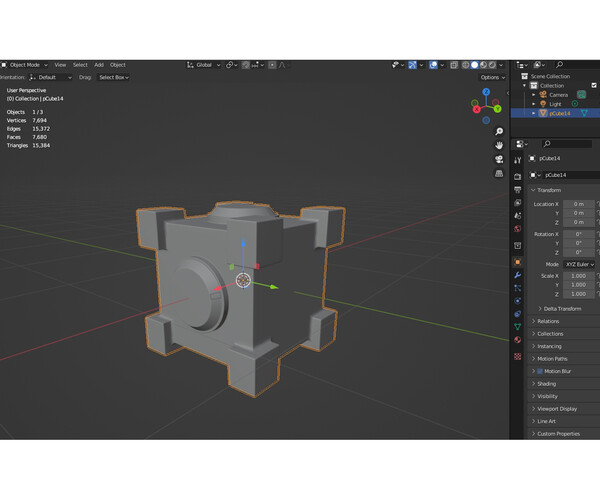Image resolution: width=600 pixels, height=500 pixels.
Task: Expand the Delta Transform section
Action: [x=562, y=308]
